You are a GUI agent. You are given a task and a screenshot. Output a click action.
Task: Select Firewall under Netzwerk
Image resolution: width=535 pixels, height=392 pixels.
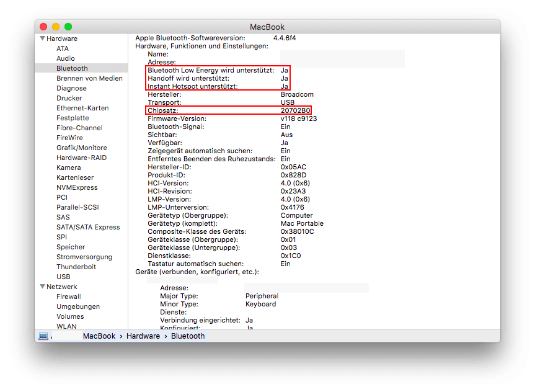69,296
